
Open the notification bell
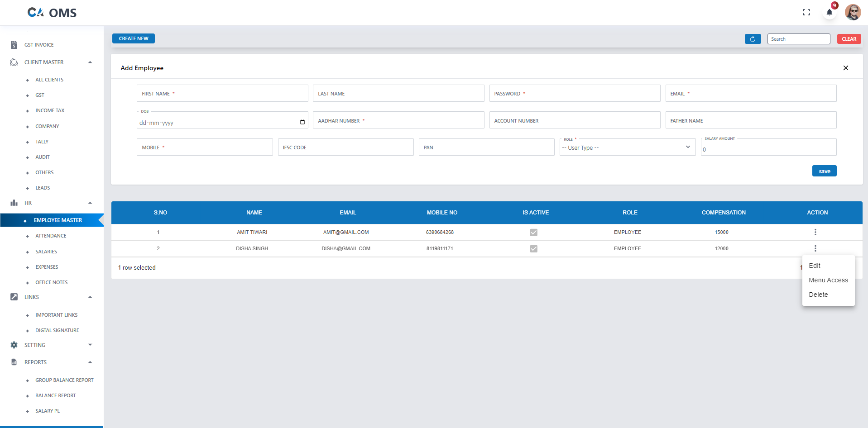coord(829,12)
